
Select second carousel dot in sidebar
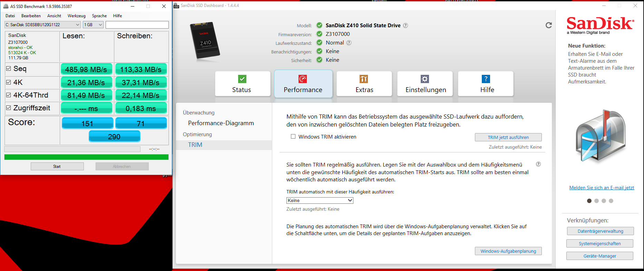tap(596, 201)
